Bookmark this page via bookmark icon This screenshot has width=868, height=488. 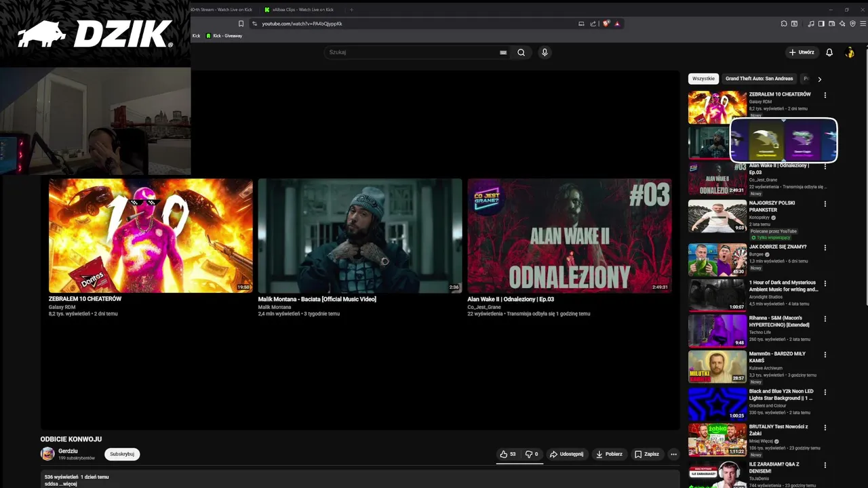coord(241,24)
